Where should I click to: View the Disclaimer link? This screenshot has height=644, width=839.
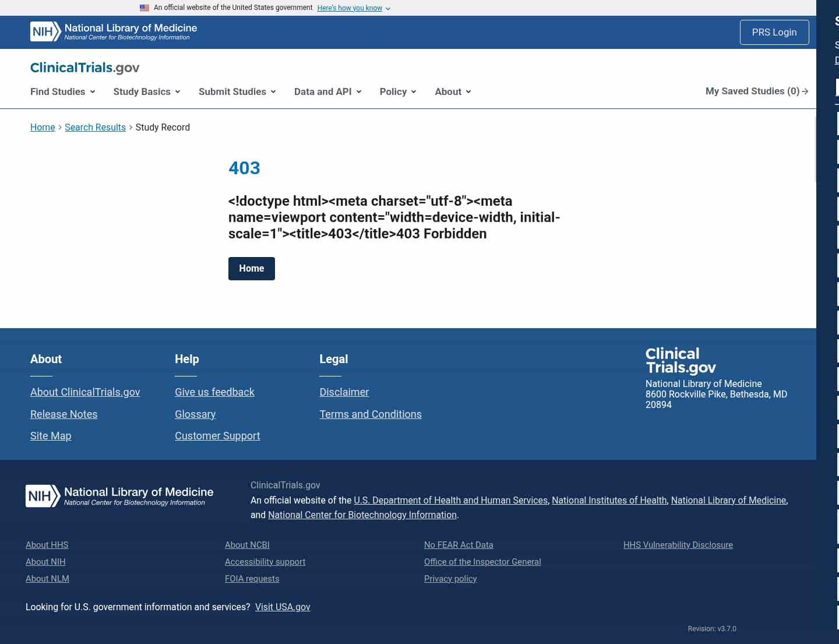pyautogui.click(x=344, y=392)
